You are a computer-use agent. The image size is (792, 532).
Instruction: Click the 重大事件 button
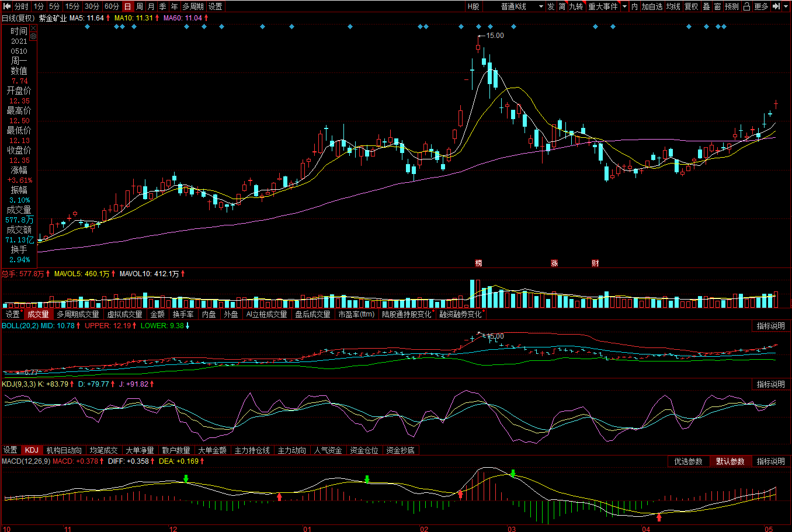click(603, 6)
